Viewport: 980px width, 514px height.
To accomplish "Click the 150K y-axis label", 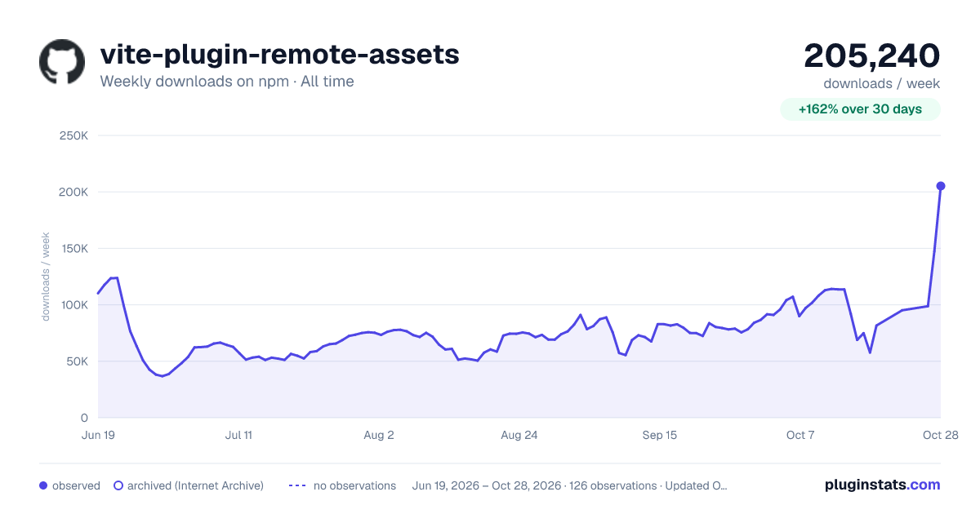I will 74,248.
